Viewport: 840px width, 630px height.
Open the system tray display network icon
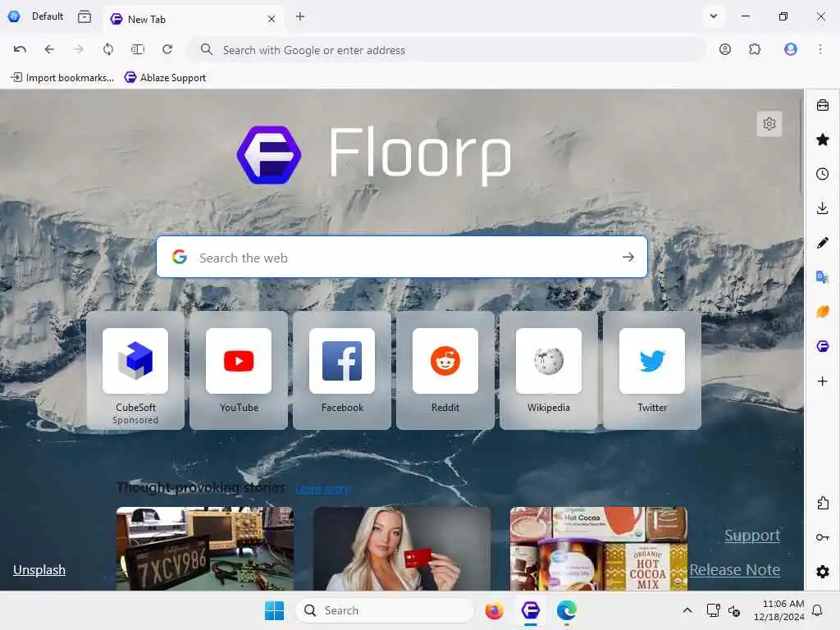[713, 610]
